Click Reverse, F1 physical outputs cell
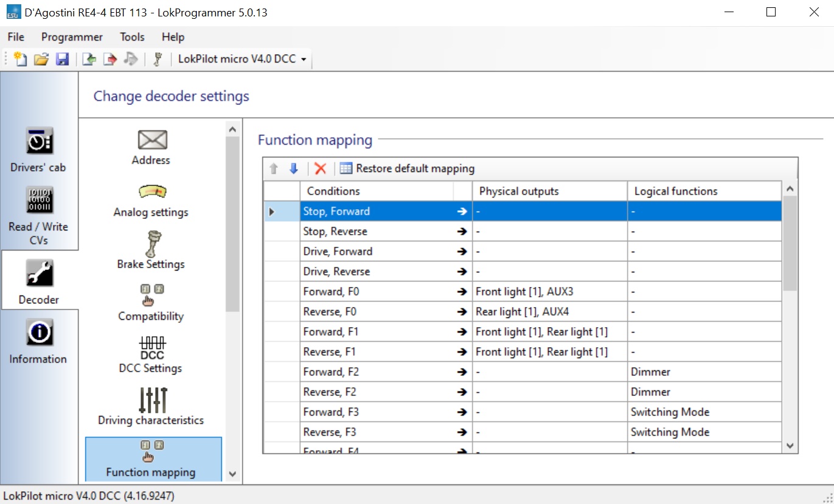Image resolution: width=834 pixels, height=504 pixels. click(550, 351)
